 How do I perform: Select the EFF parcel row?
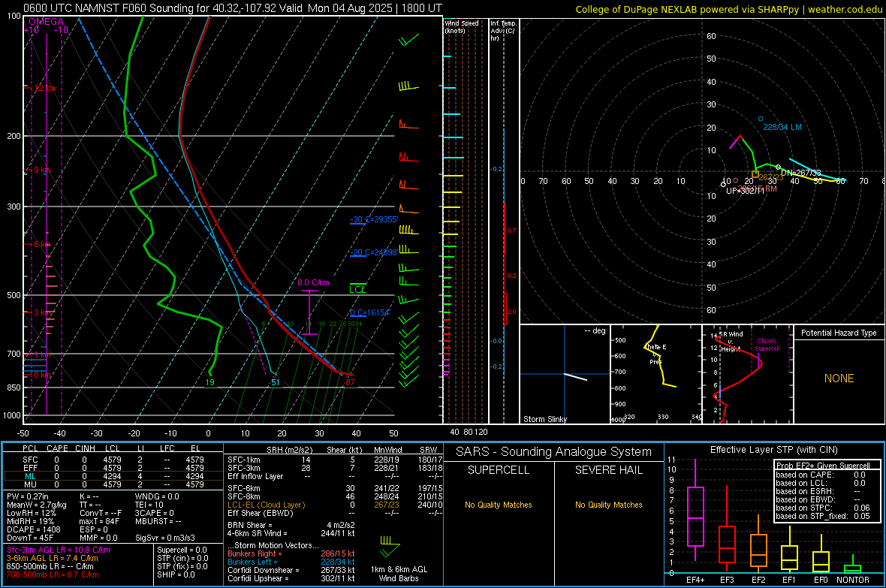(113, 468)
